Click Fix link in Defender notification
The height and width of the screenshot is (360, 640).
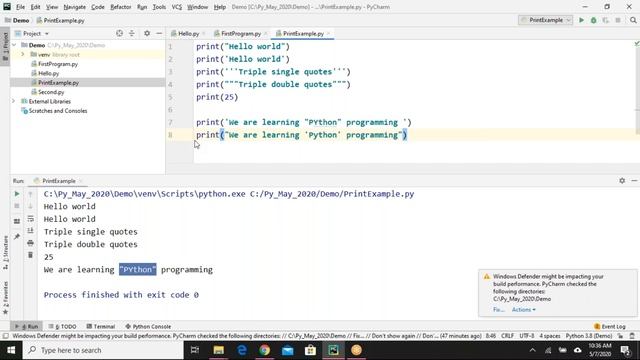(498, 310)
